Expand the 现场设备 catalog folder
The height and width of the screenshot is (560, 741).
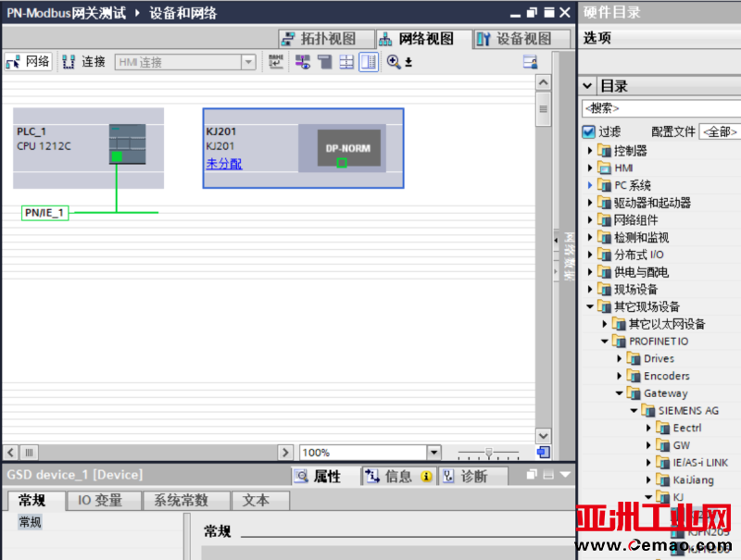coord(590,289)
